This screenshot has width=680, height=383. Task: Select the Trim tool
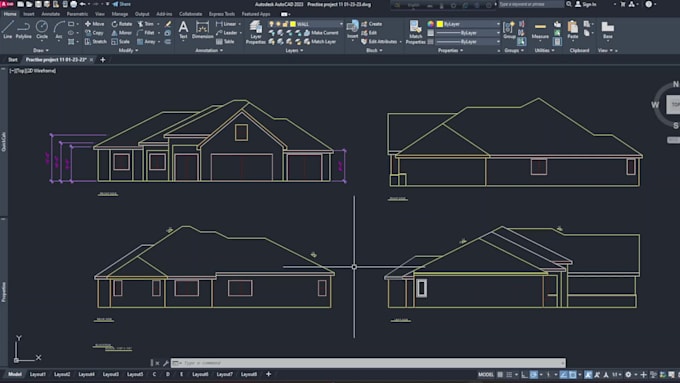(146, 24)
